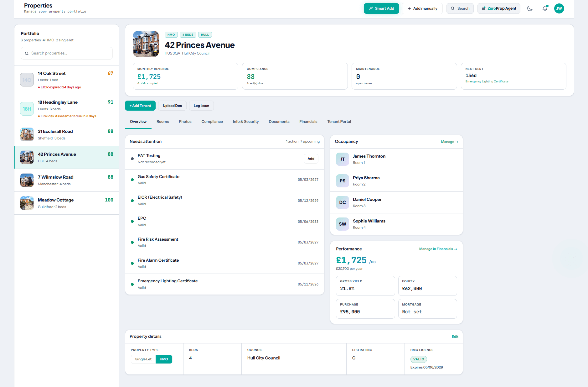Click the Compliance score card
Viewport: 588px width, 387px height.
click(x=295, y=76)
